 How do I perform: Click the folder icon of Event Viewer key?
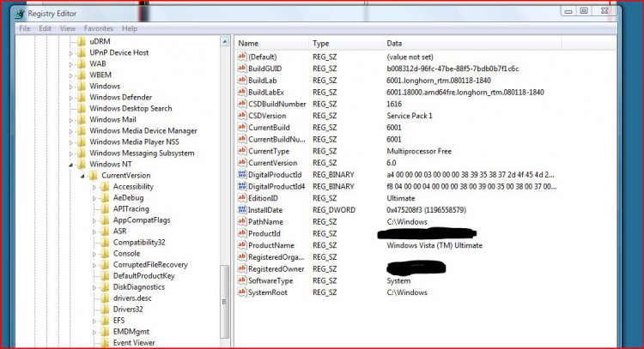[x=105, y=342]
